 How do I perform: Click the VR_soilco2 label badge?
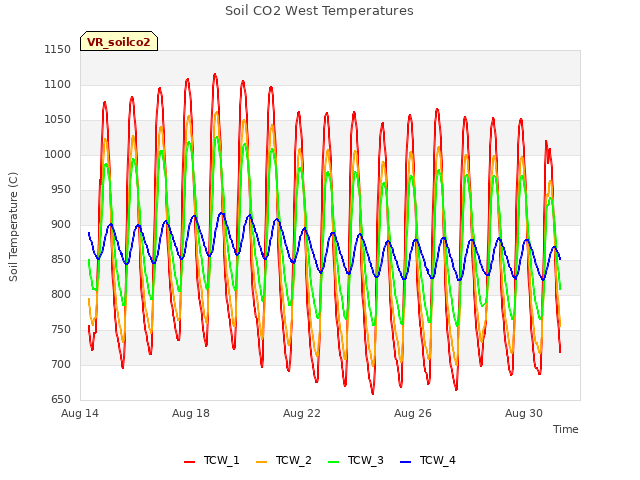119,41
